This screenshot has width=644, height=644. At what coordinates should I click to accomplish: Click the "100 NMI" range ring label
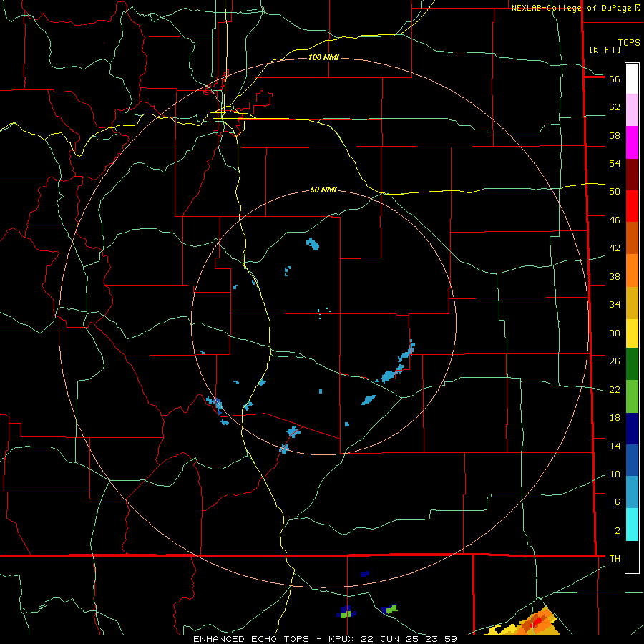[x=323, y=57]
